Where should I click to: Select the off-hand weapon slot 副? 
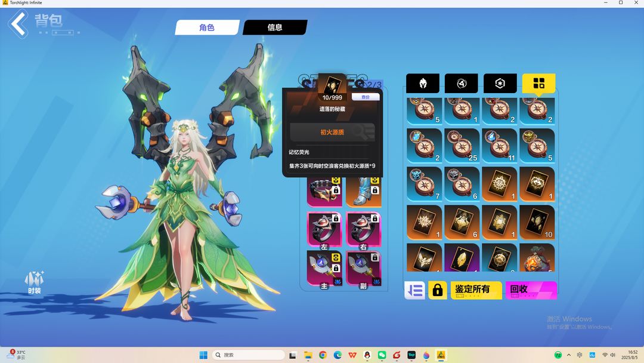tap(364, 270)
